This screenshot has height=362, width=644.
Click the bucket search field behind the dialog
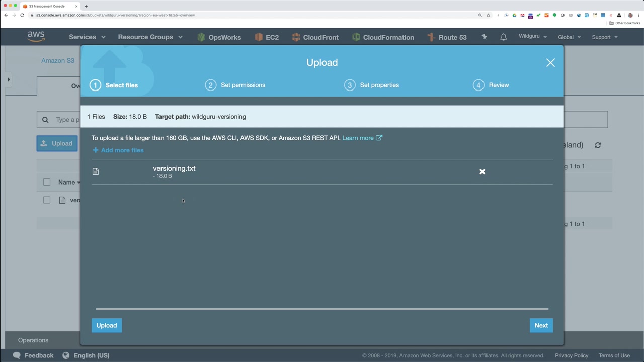pyautogui.click(x=322, y=120)
